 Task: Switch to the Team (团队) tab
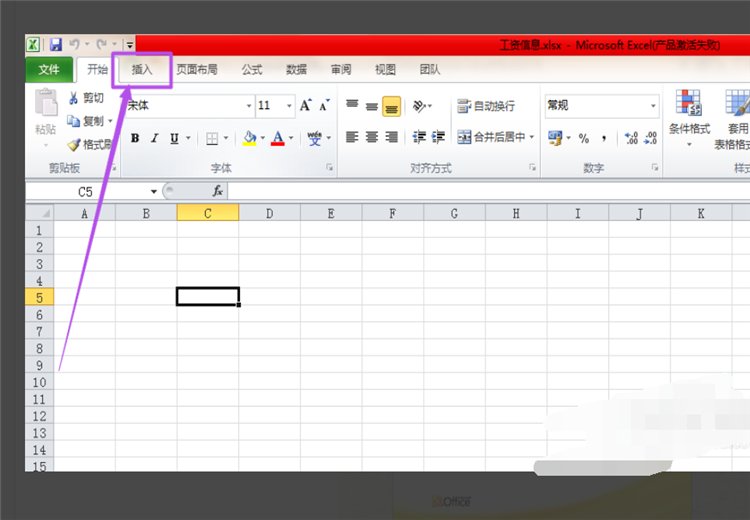[x=430, y=70]
